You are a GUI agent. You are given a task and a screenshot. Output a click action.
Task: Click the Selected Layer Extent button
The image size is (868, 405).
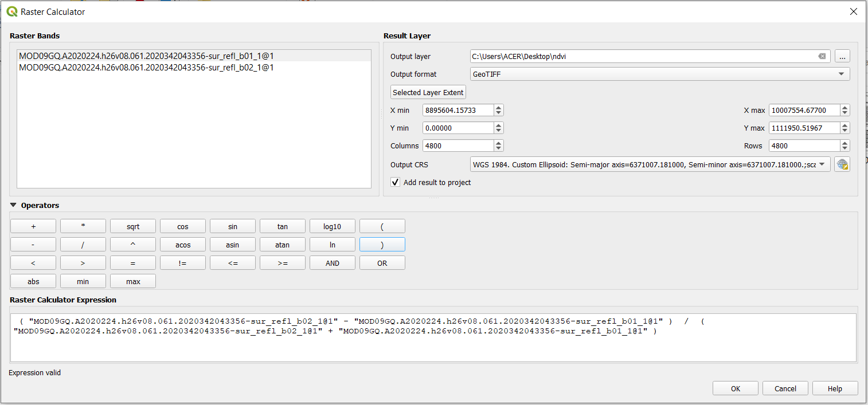pyautogui.click(x=428, y=92)
